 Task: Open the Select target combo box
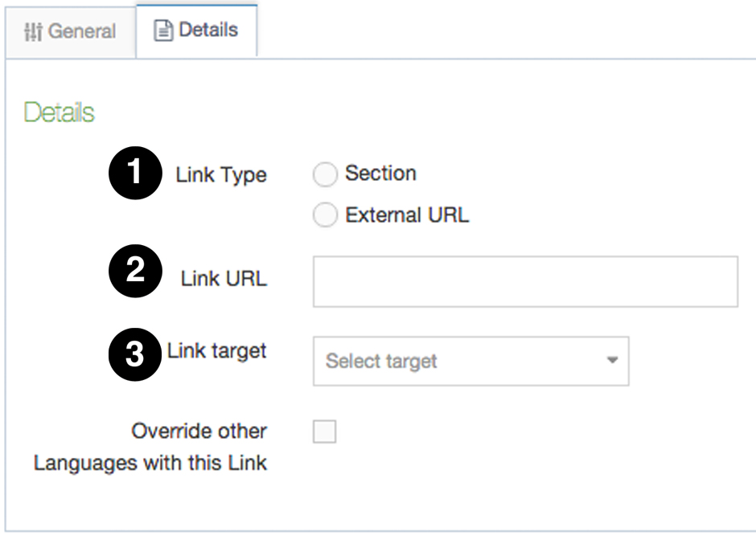click(x=470, y=361)
